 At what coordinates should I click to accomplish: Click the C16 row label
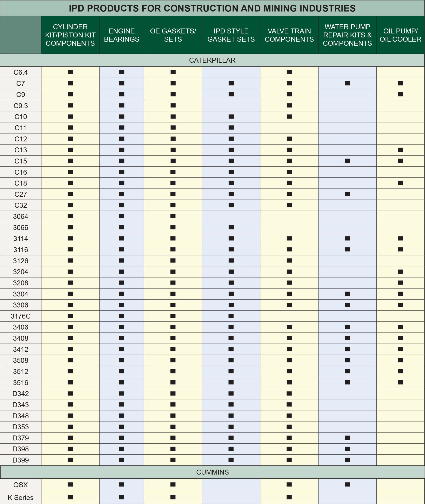(x=21, y=172)
